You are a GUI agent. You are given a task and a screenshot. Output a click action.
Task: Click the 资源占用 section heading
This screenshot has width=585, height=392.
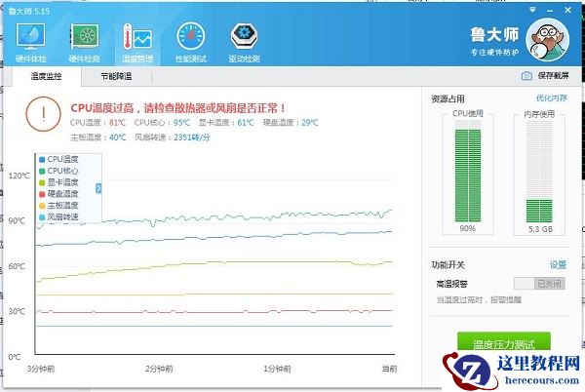coord(448,98)
